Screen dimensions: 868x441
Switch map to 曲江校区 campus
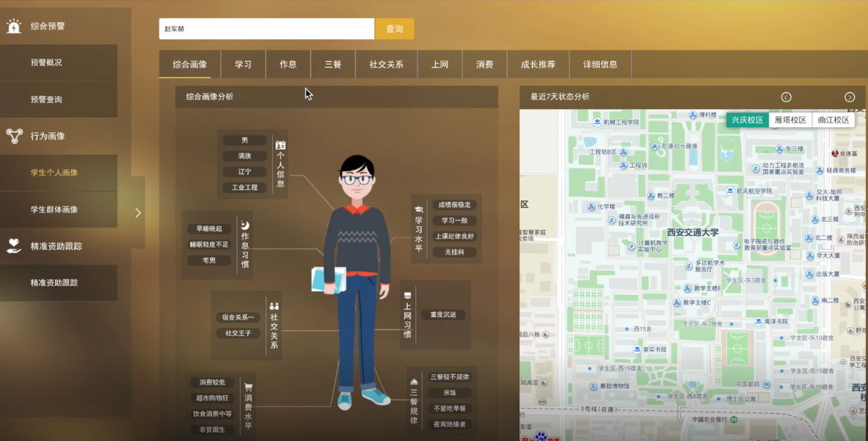pos(833,120)
